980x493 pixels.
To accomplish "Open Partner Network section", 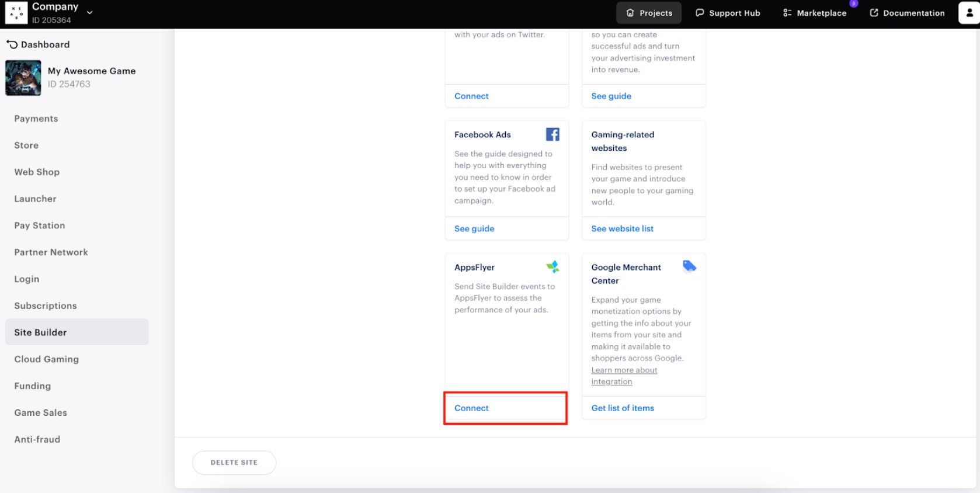I will click(51, 252).
